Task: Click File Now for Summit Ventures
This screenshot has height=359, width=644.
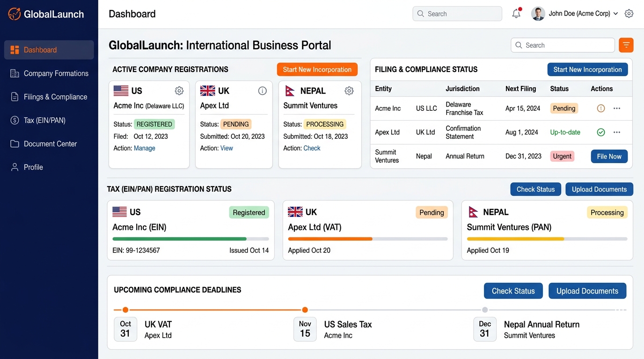Action: pyautogui.click(x=609, y=156)
